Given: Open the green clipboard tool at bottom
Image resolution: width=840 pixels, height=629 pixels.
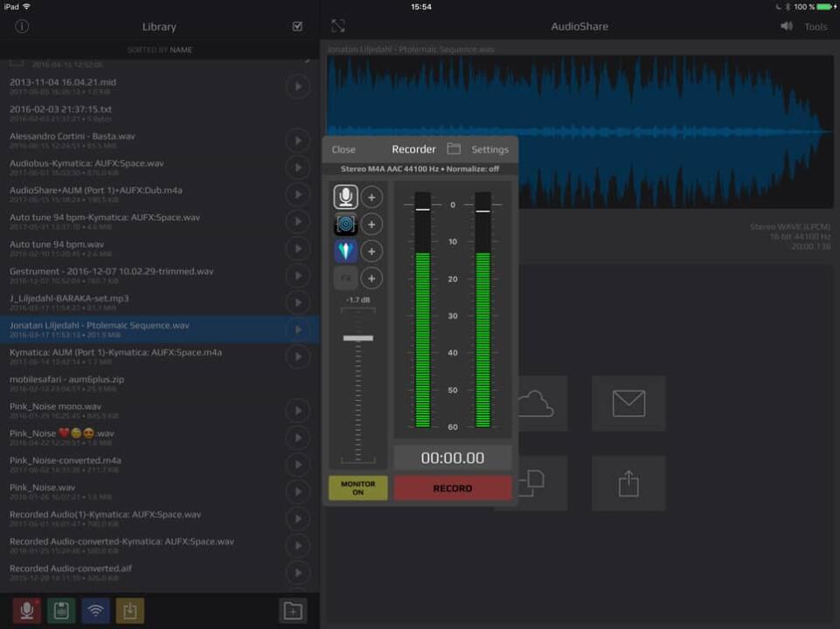Looking at the screenshot, I should tap(59, 611).
